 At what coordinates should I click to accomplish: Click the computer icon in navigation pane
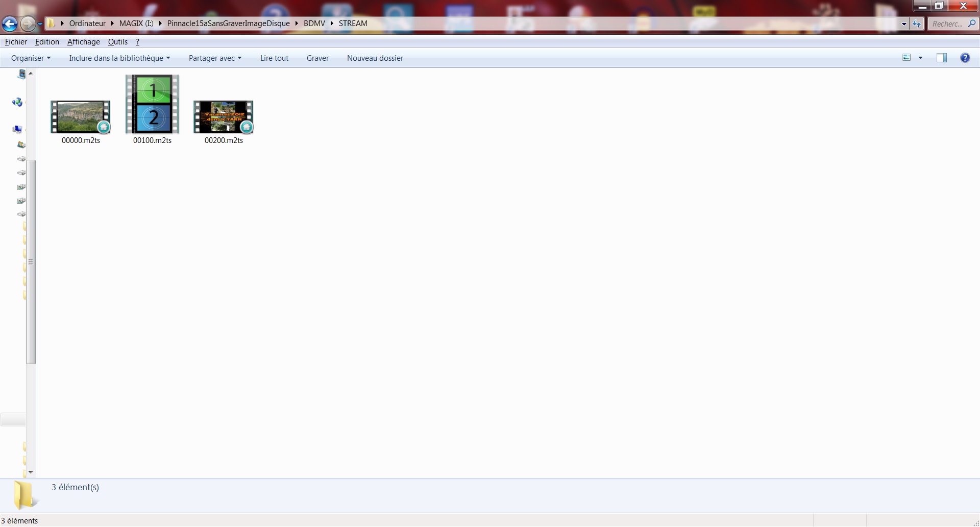pos(17,130)
